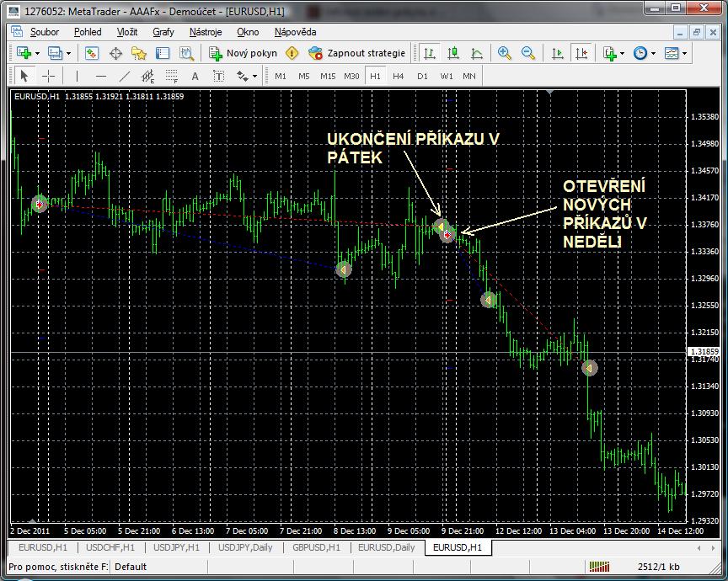Viewport: 728px width, 581px height.
Task: Open the Data Window crosshair-circle icon
Action: (115, 53)
